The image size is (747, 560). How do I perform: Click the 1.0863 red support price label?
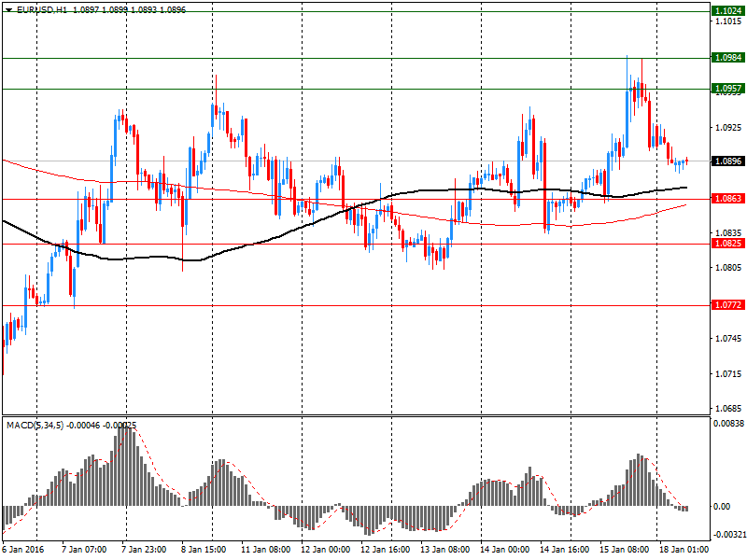(x=727, y=198)
